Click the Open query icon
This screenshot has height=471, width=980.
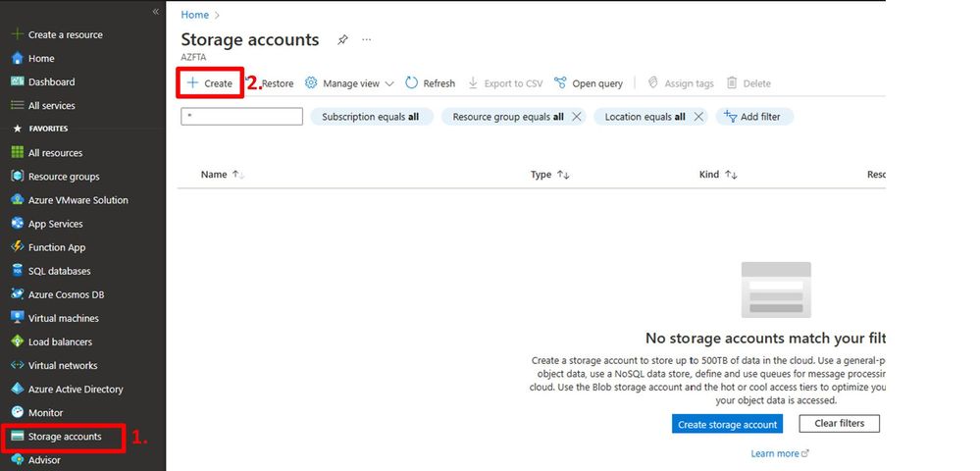pos(560,82)
